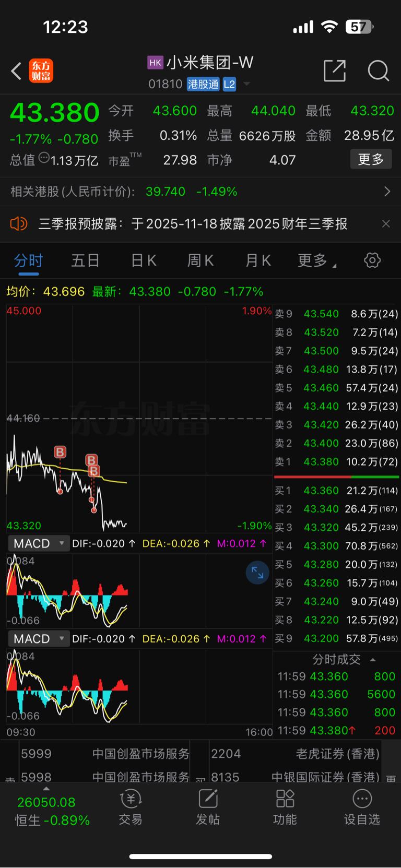Select 买9 order row at 43.200
The height and width of the screenshot is (868, 401).
point(337,638)
